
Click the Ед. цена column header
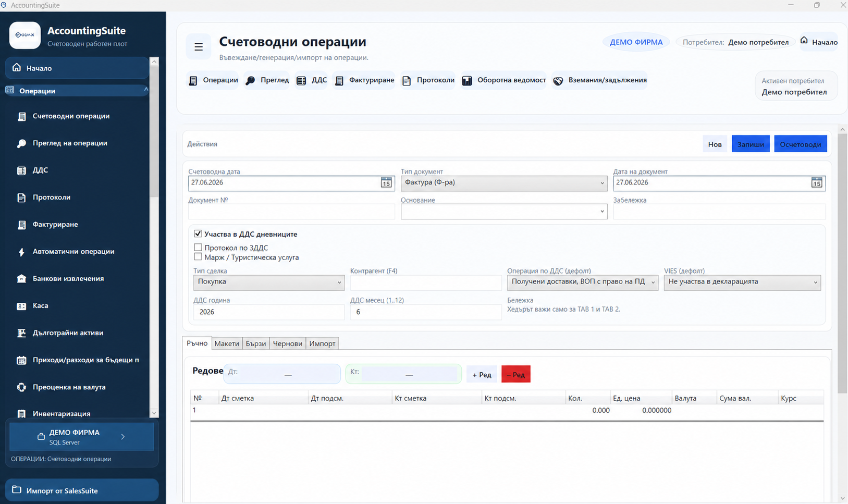641,398
